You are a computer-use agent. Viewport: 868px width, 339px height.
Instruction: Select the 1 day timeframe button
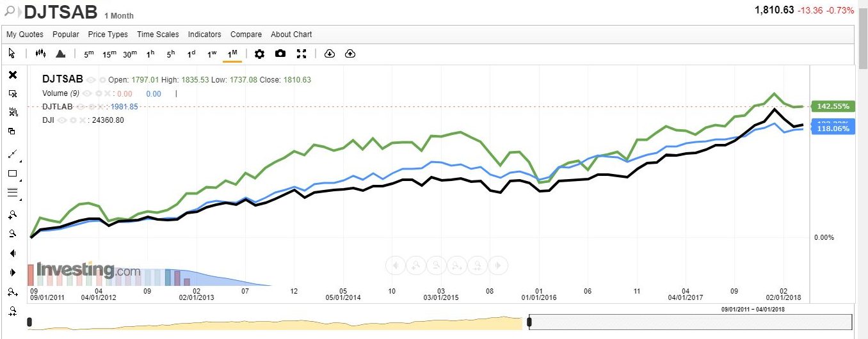click(191, 54)
